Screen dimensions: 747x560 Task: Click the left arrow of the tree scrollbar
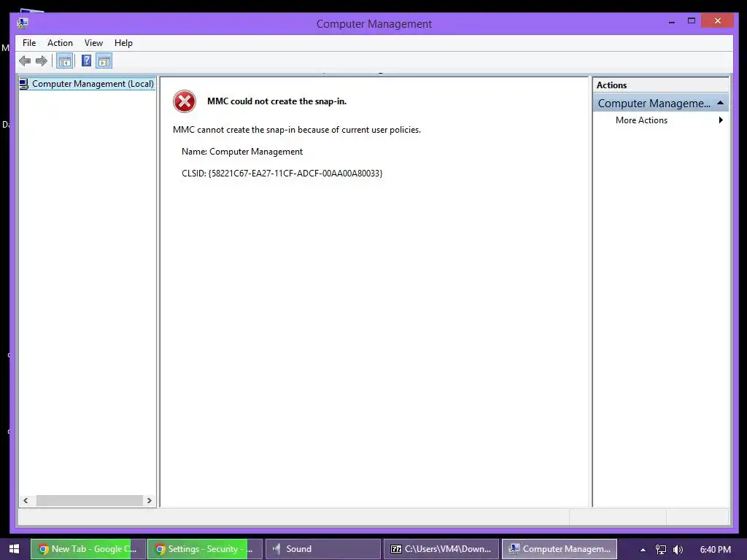click(x=26, y=500)
